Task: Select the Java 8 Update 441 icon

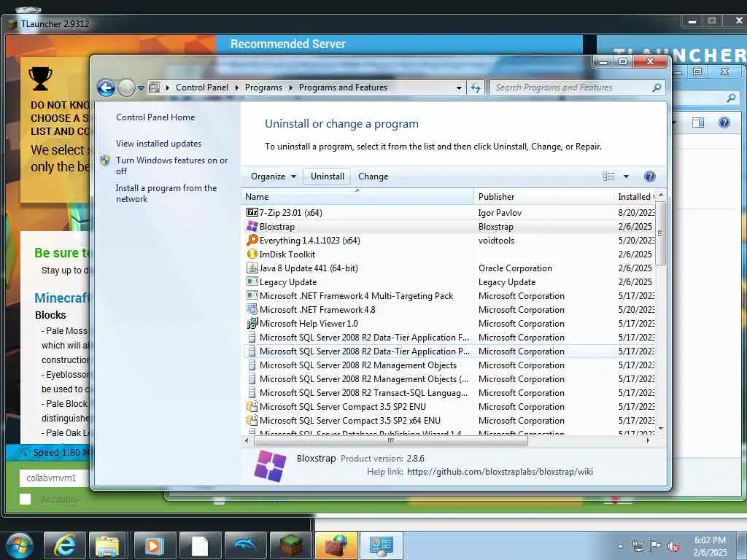Action: [252, 268]
